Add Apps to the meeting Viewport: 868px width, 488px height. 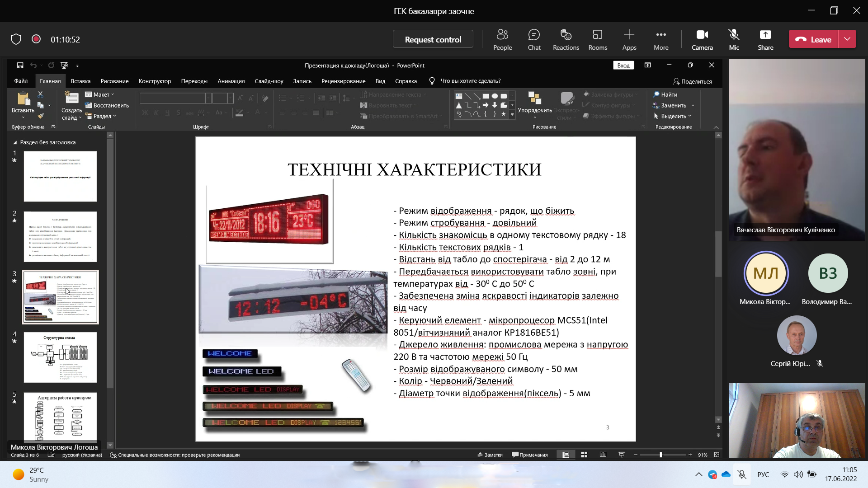coord(629,39)
